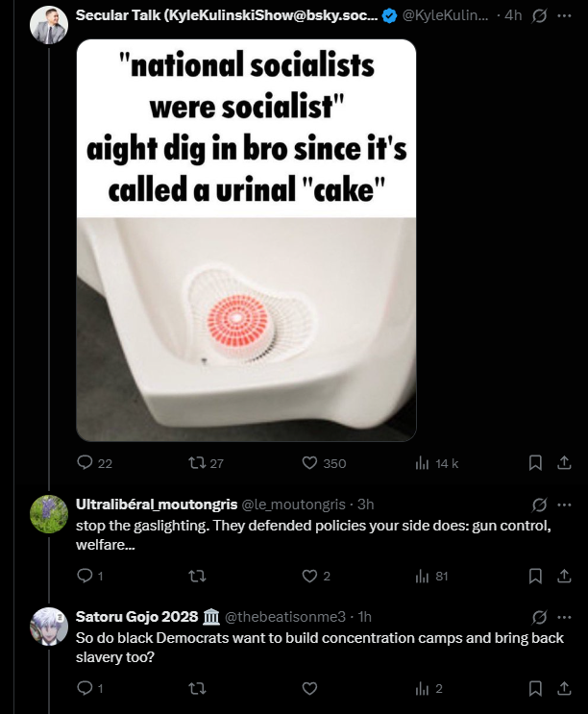Screen dimensions: 588x714
Task: Like the Satoru Gojo 2028 reply
Action: [310, 688]
